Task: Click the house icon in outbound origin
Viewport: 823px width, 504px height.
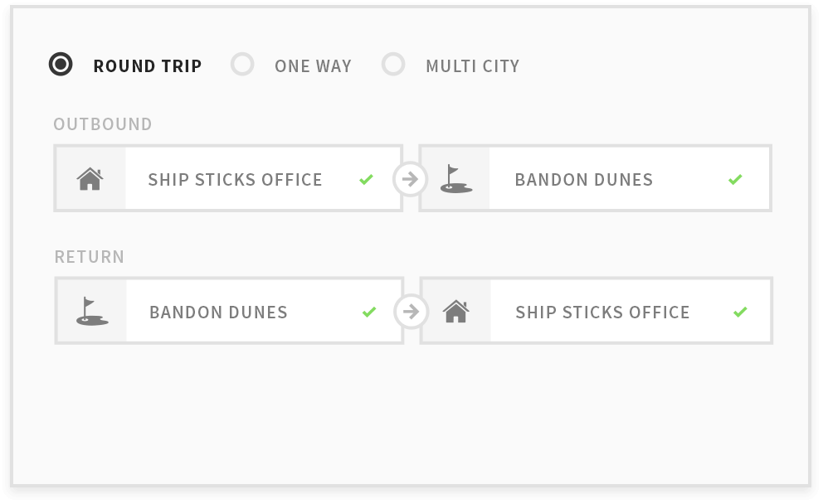Action: [x=90, y=179]
